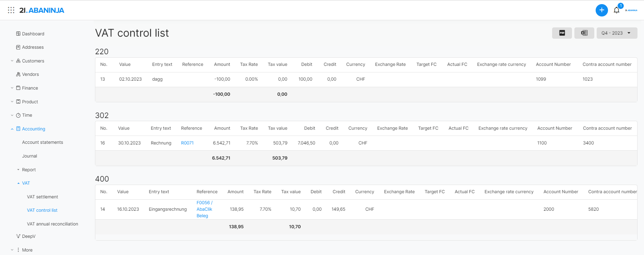Click the blue plus create button
Screen dimensions: 644x255
click(601, 10)
